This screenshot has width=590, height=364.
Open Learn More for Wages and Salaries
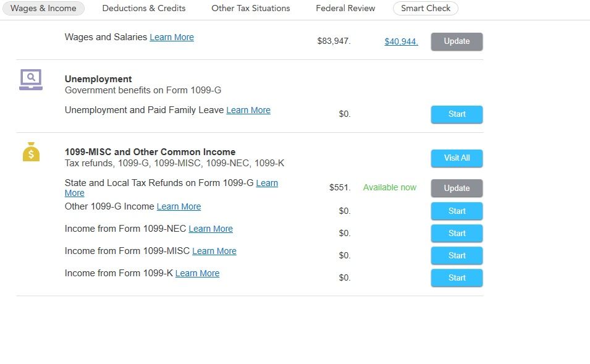pos(172,38)
